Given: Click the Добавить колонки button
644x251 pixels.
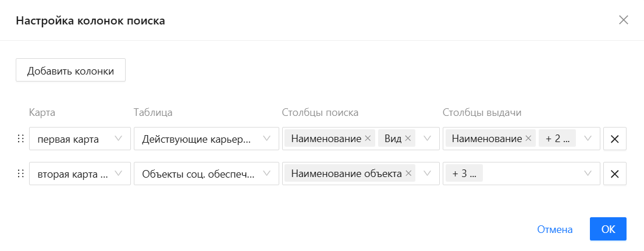Looking at the screenshot, I should coord(70,70).
